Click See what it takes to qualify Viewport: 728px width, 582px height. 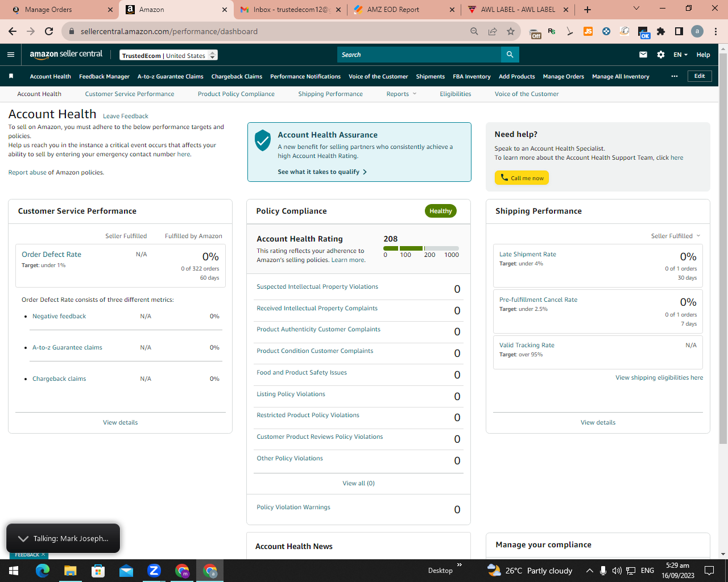pyautogui.click(x=322, y=172)
